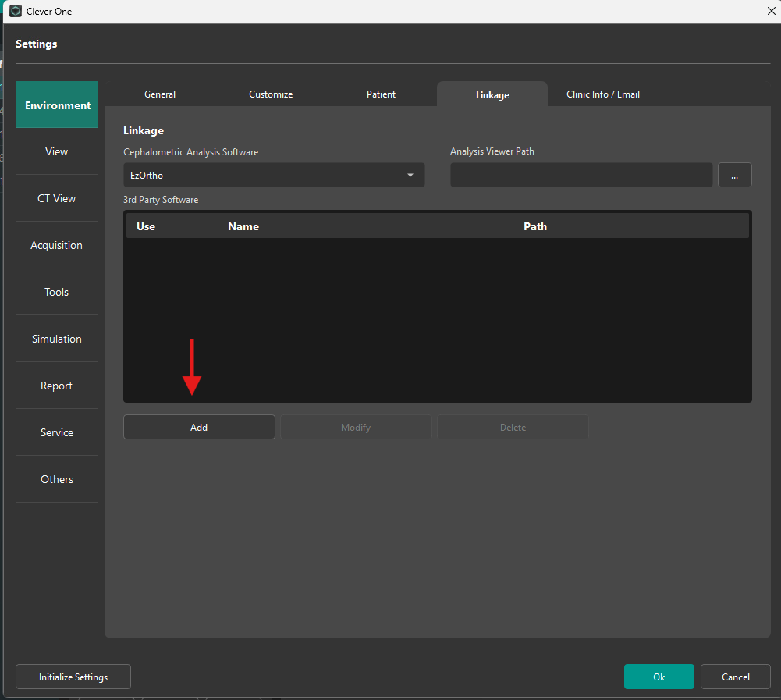Click the Modify button

(x=356, y=427)
